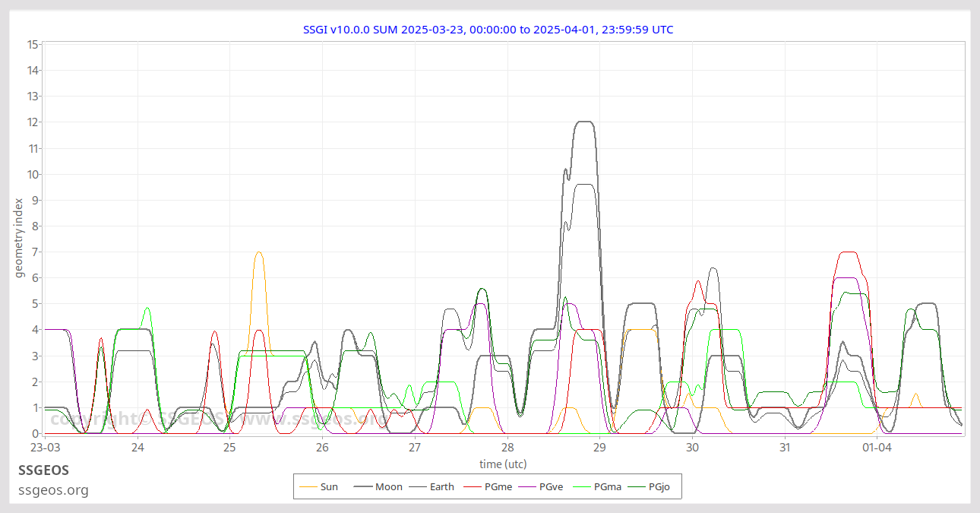
Task: Select the Sun legend entry
Action: point(319,486)
